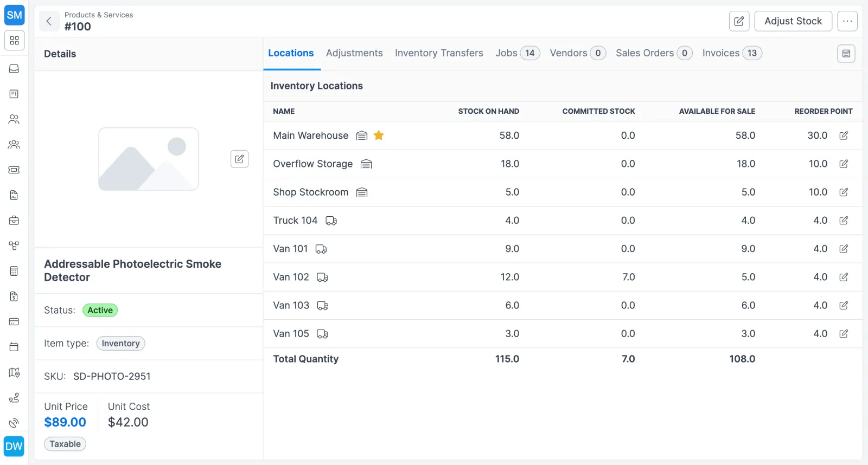
Task: Open the Jobs tab with 14 items
Action: pyautogui.click(x=517, y=53)
